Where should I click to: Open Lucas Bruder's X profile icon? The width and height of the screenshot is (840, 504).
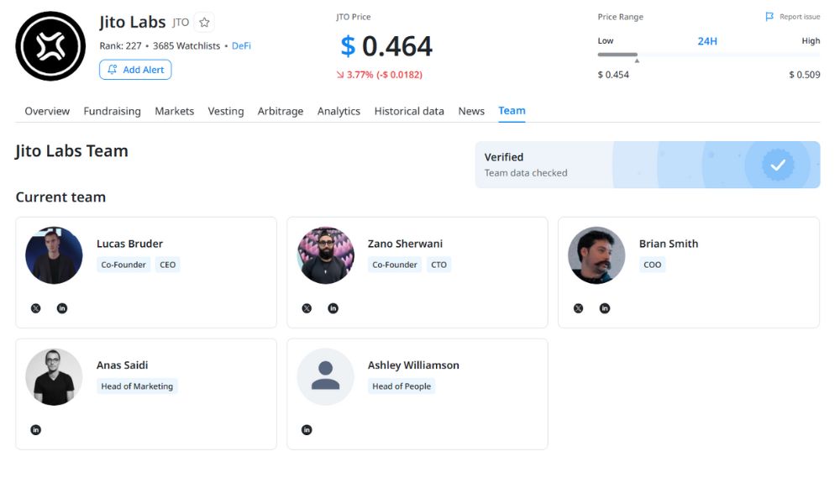(35, 308)
